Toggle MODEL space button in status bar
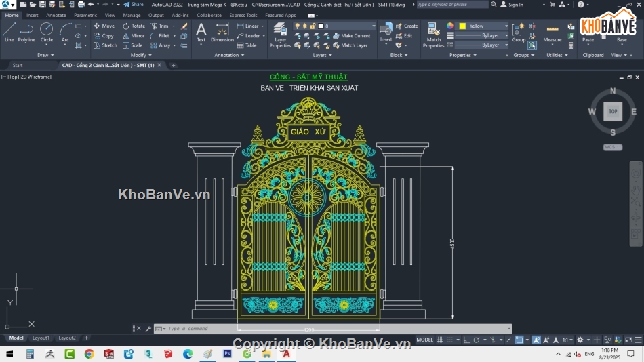The height and width of the screenshot is (362, 644). [x=424, y=340]
